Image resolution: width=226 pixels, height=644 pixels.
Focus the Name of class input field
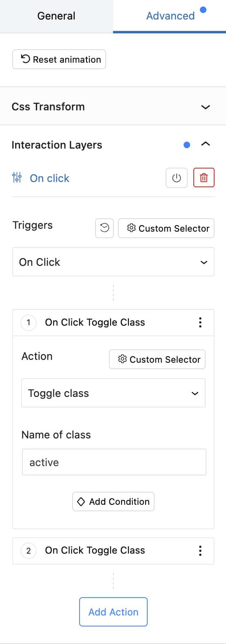coord(114,462)
